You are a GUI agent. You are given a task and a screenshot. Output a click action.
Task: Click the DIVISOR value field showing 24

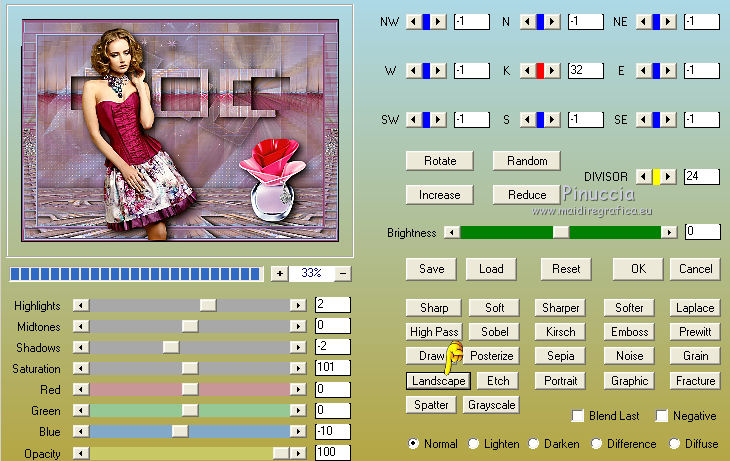tap(702, 176)
